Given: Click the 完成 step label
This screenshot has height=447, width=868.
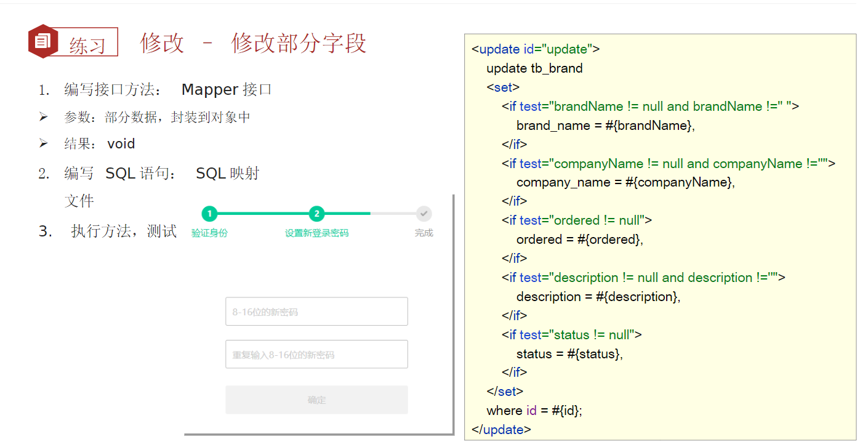Looking at the screenshot, I should tap(424, 233).
